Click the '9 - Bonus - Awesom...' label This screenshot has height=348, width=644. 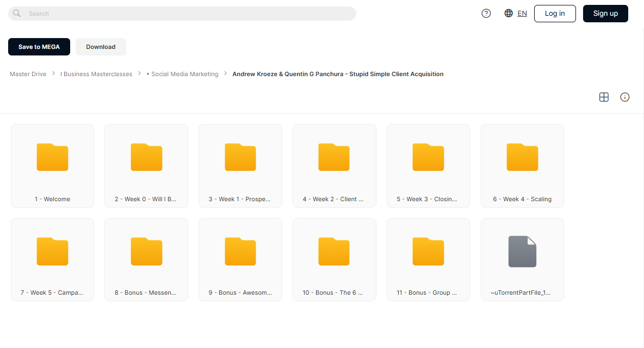click(240, 293)
